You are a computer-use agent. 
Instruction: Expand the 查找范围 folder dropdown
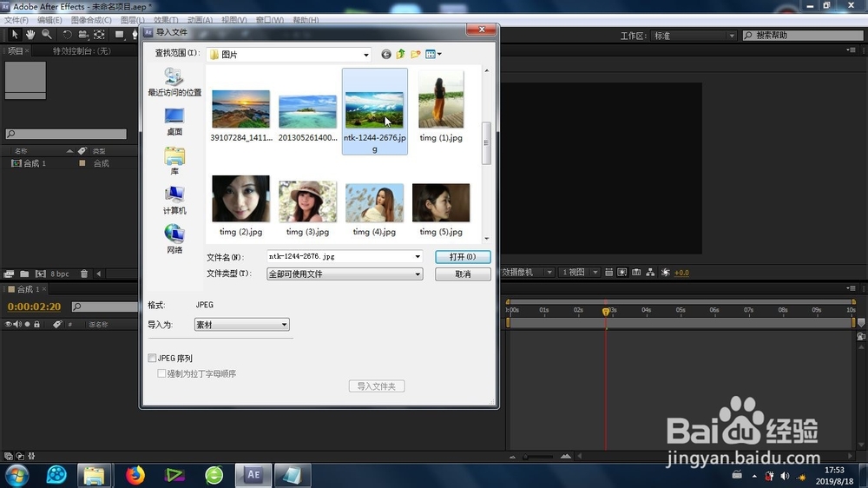coord(366,55)
